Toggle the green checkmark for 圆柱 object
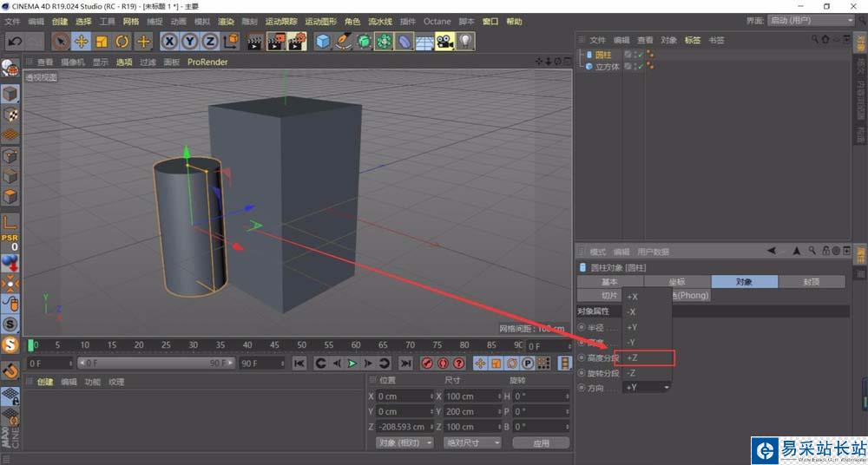 [x=640, y=55]
